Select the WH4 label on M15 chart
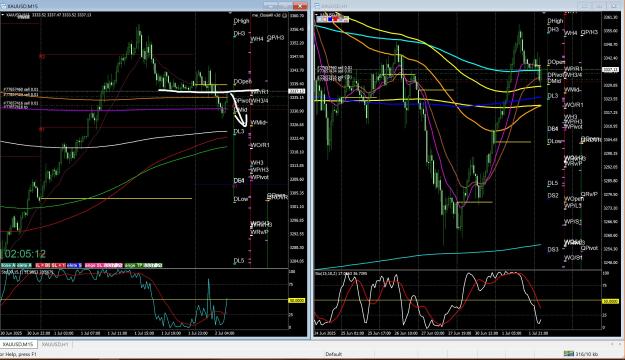The width and height of the screenshot is (625, 360). click(x=257, y=39)
